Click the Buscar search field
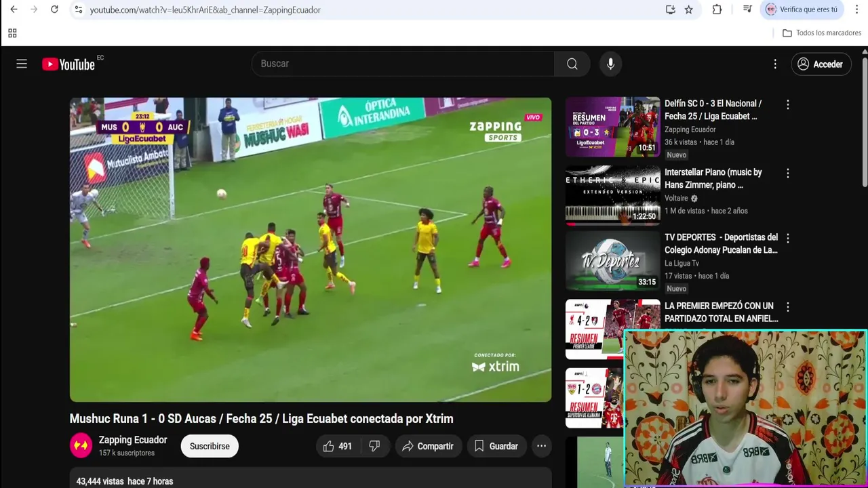This screenshot has width=868, height=488. (x=403, y=64)
